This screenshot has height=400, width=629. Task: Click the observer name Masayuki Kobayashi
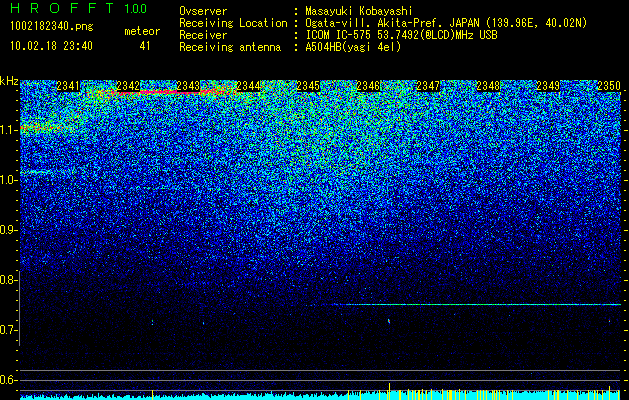[359, 11]
